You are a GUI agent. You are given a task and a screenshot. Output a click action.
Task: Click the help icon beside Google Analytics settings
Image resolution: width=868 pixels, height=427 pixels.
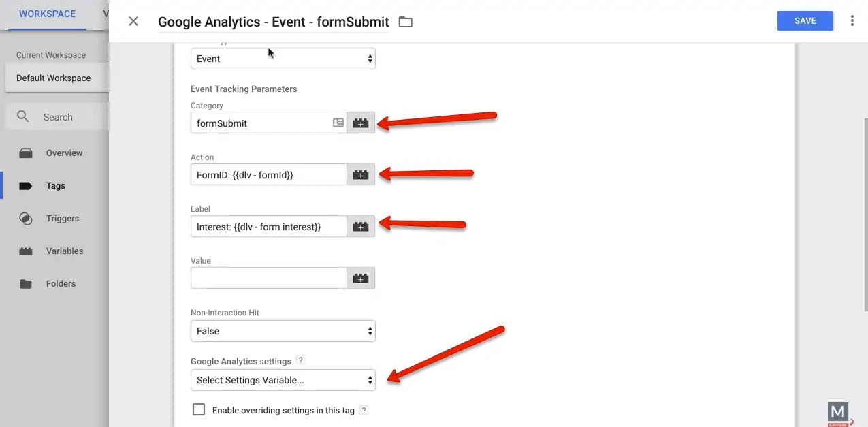pos(300,360)
